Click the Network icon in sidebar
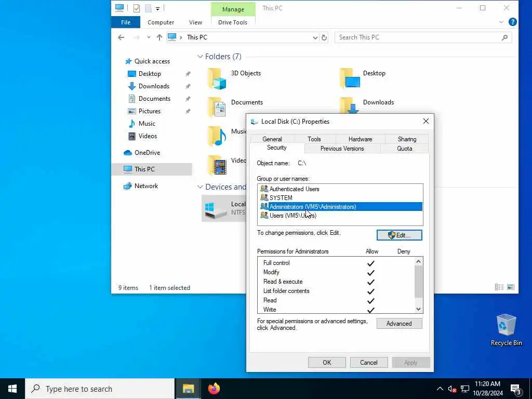The width and height of the screenshot is (532, 399). [128, 186]
